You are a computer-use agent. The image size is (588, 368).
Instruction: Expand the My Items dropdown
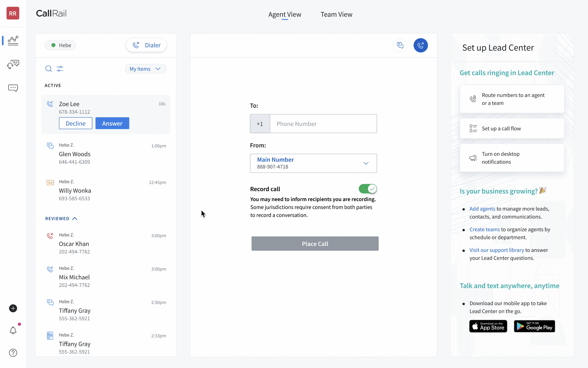point(145,69)
